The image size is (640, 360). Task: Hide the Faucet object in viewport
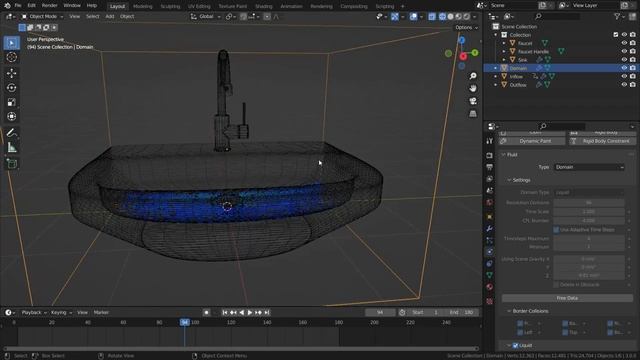pyautogui.click(x=624, y=43)
